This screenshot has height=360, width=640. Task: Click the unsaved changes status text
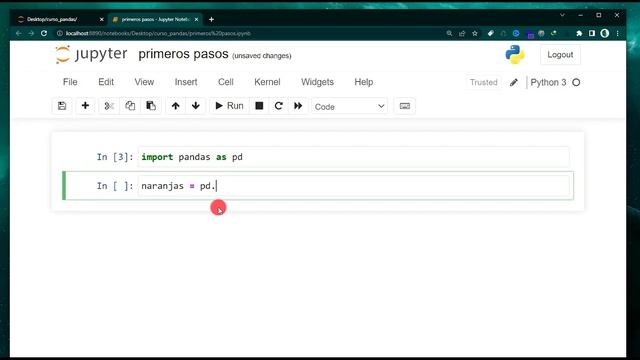point(262,56)
